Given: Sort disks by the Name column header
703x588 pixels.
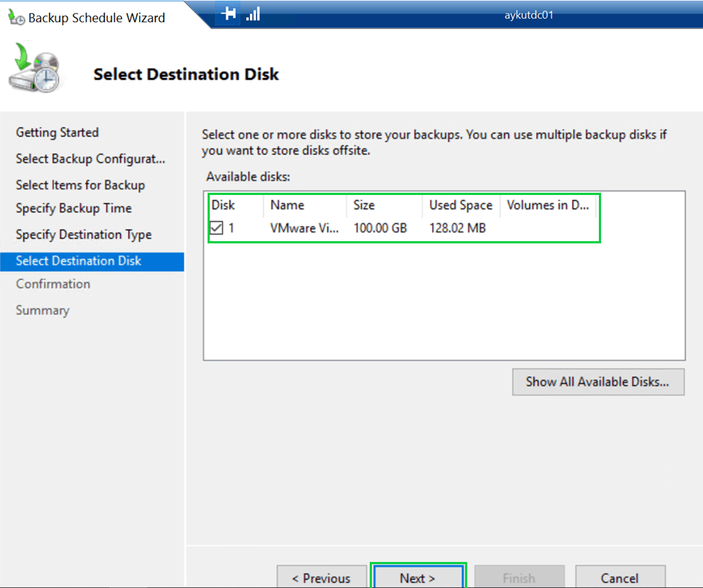Looking at the screenshot, I should click(287, 205).
